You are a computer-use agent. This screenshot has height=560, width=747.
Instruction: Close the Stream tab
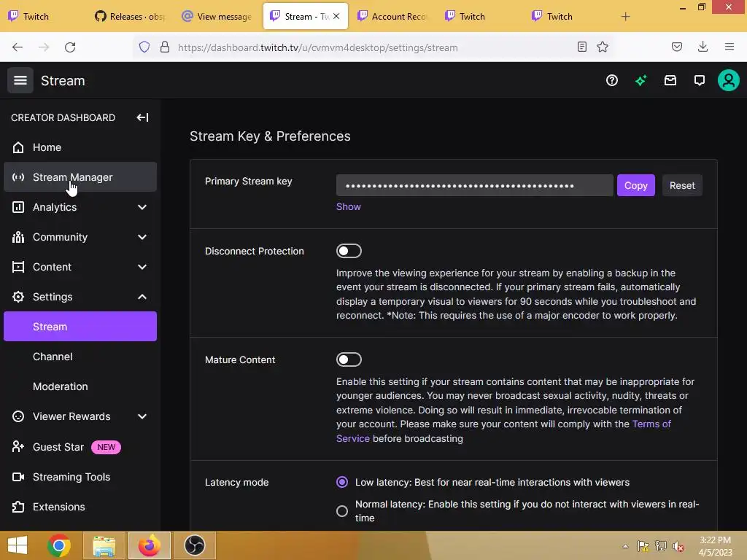pyautogui.click(x=336, y=16)
